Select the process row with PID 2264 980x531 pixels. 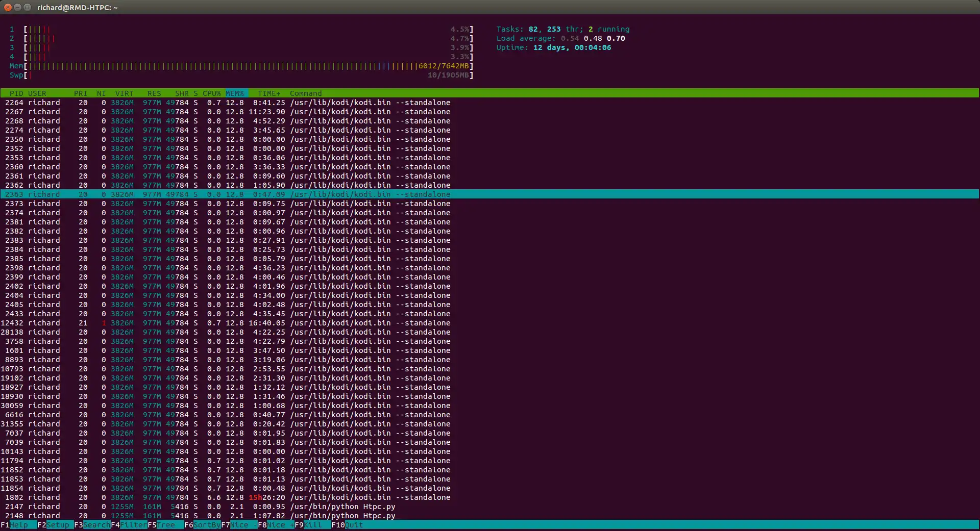pos(489,103)
